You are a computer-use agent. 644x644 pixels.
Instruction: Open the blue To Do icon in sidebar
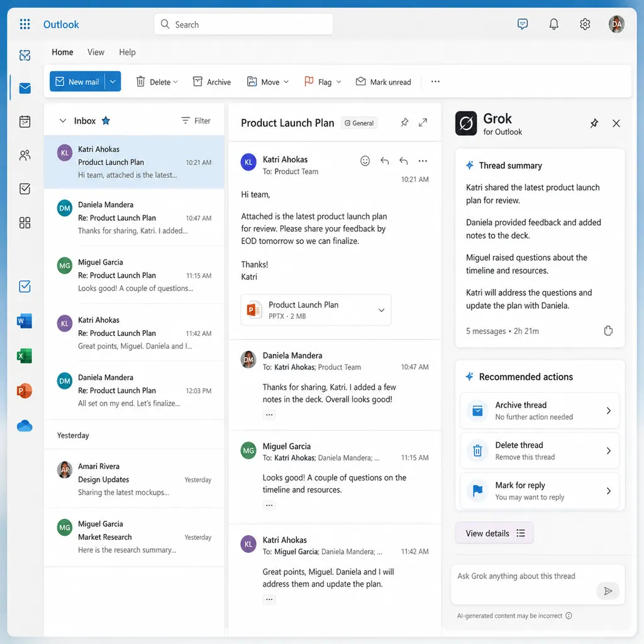[25, 286]
